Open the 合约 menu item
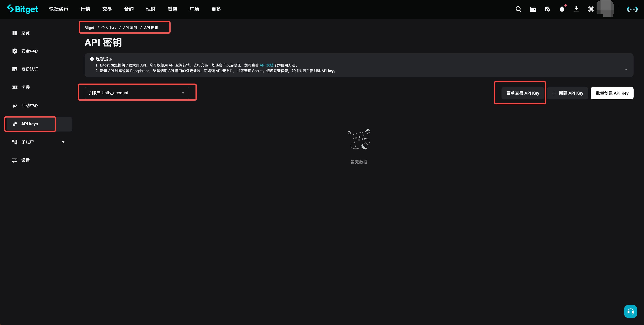The image size is (644, 325). (129, 9)
